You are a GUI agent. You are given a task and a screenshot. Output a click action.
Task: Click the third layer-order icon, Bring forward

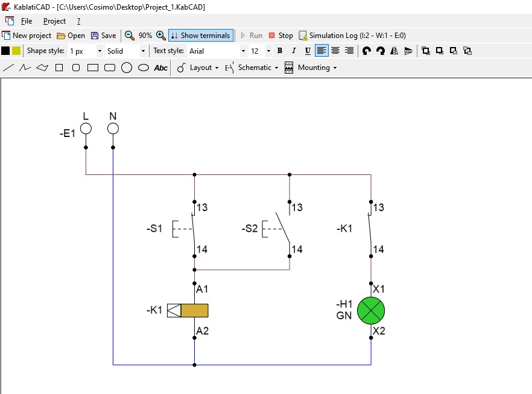tap(454, 51)
